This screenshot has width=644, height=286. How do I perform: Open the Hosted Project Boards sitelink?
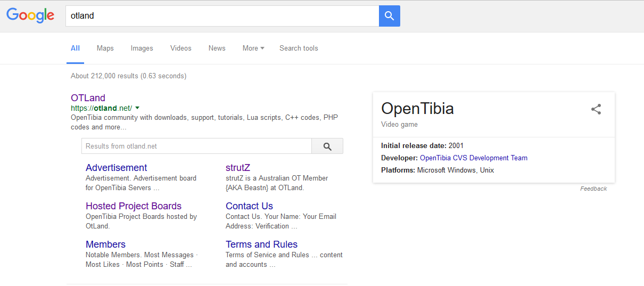[x=134, y=206]
